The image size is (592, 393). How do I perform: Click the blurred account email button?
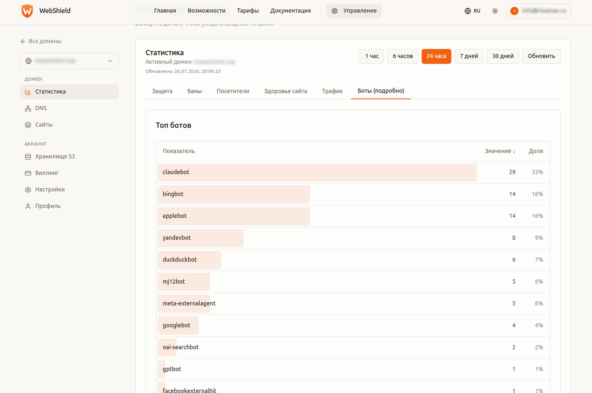click(x=538, y=11)
